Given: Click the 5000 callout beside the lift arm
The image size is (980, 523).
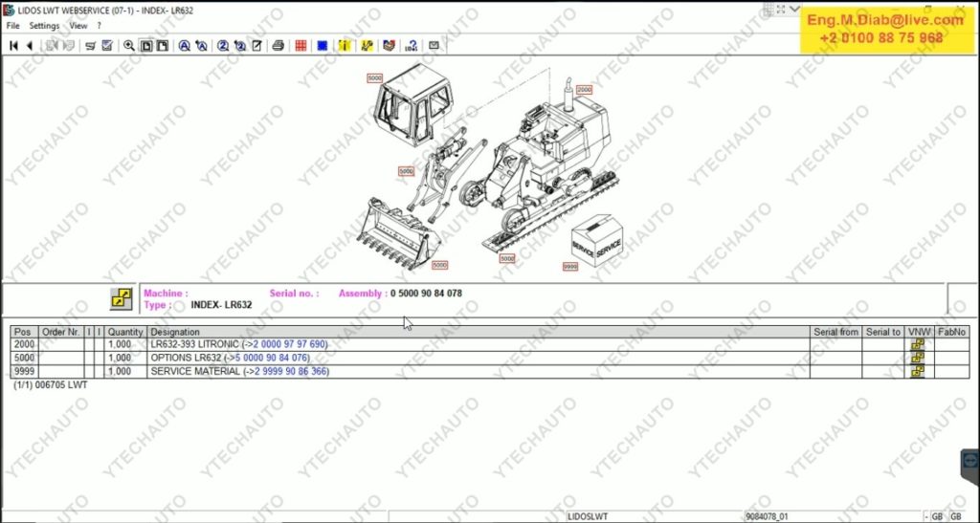Looking at the screenshot, I should tap(406, 171).
